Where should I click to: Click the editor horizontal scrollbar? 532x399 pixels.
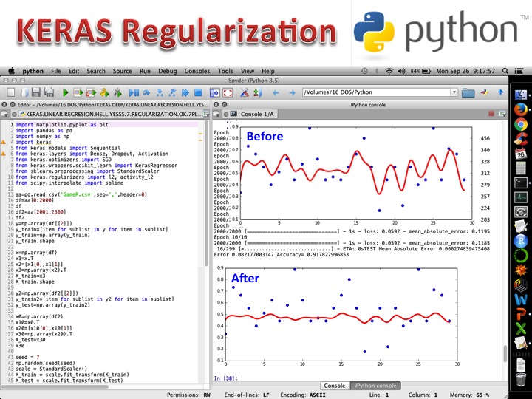55,386
